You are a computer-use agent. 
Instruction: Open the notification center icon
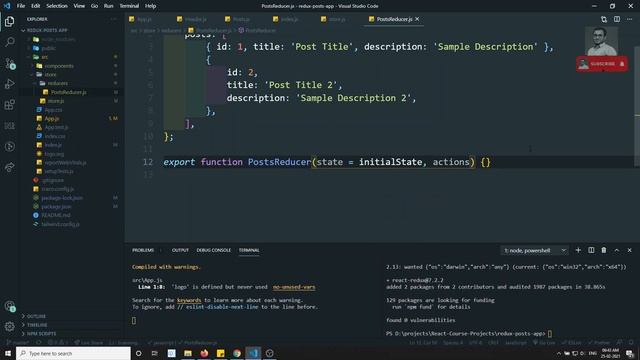click(x=630, y=353)
